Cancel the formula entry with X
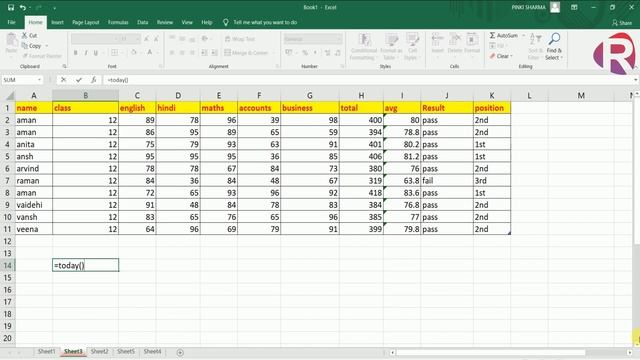This screenshot has width=640, height=360. tap(63, 80)
